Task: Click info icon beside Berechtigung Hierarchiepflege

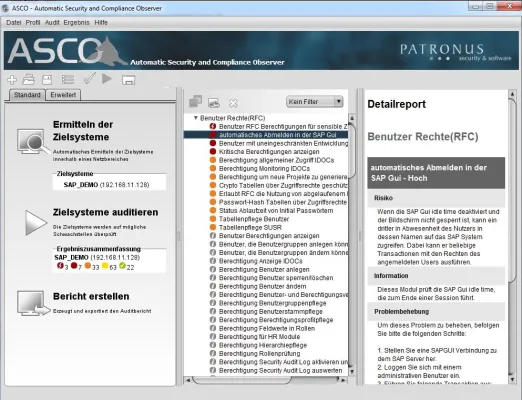Action: click(213, 345)
